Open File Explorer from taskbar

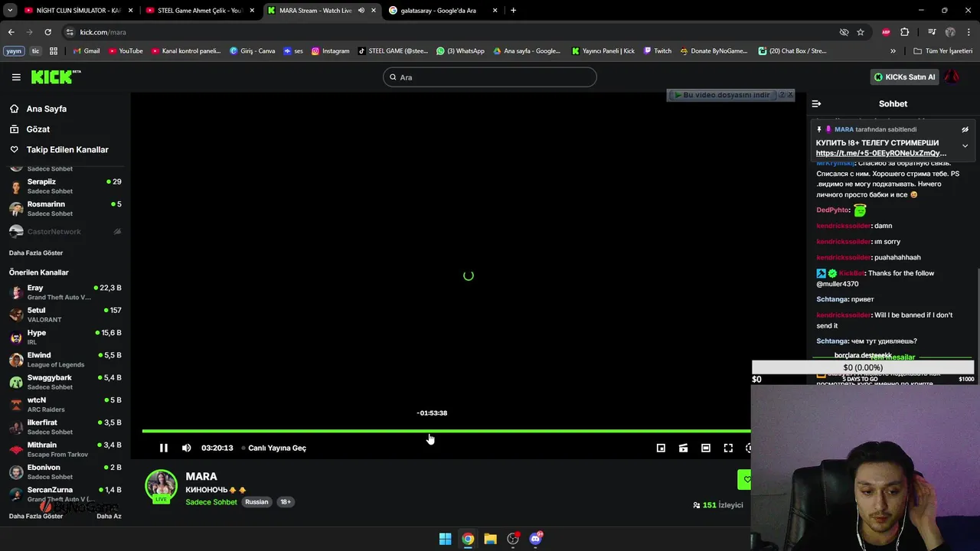coord(490,539)
